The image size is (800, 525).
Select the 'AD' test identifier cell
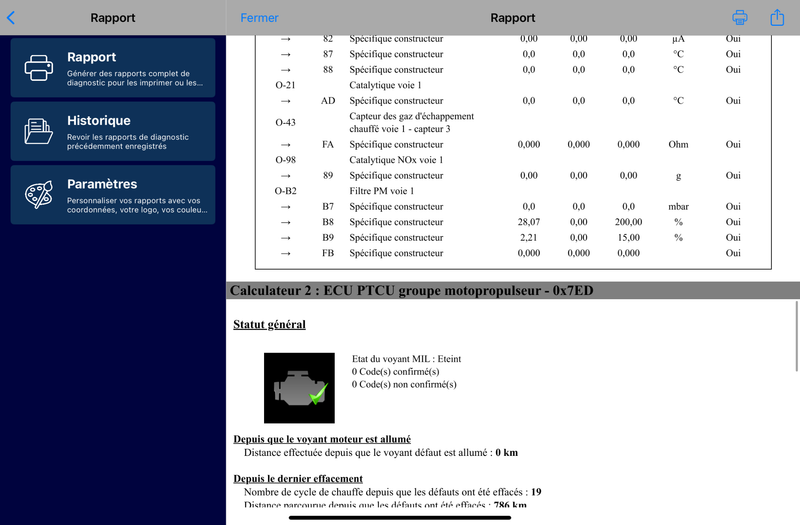(328, 101)
